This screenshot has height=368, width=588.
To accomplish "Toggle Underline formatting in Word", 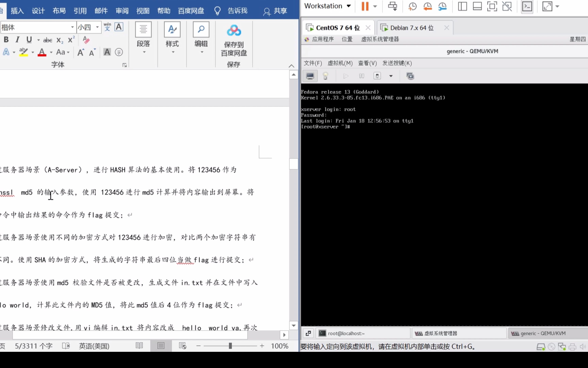I will tap(29, 39).
